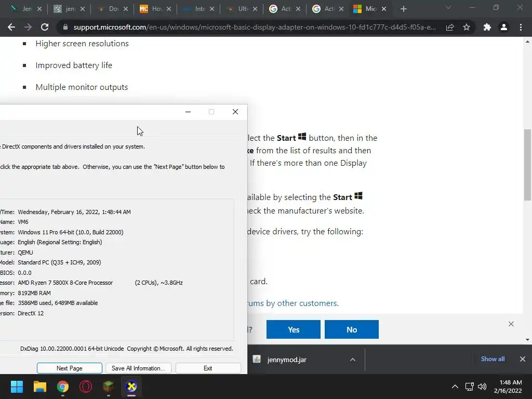Click the Chrome taskbar icon
This screenshot has width=532, height=399.
pyautogui.click(x=63, y=387)
